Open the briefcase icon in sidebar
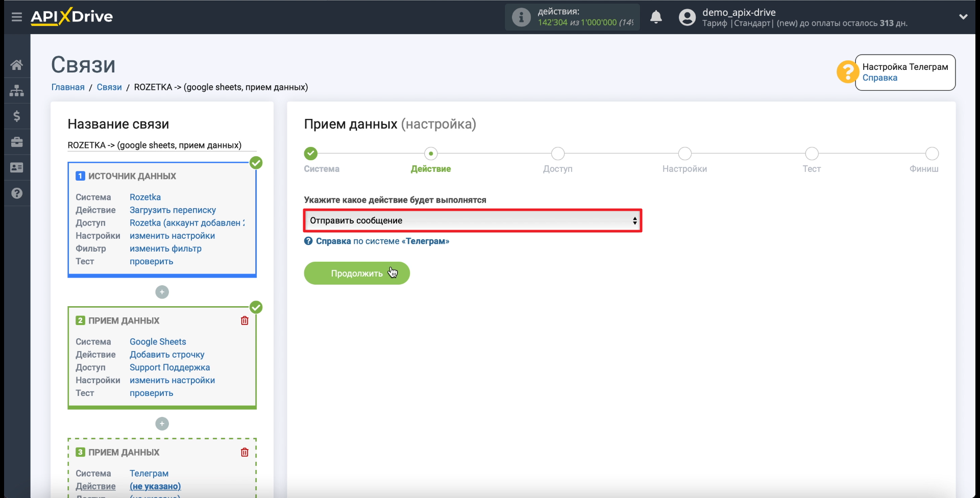980x498 pixels. pyautogui.click(x=17, y=142)
